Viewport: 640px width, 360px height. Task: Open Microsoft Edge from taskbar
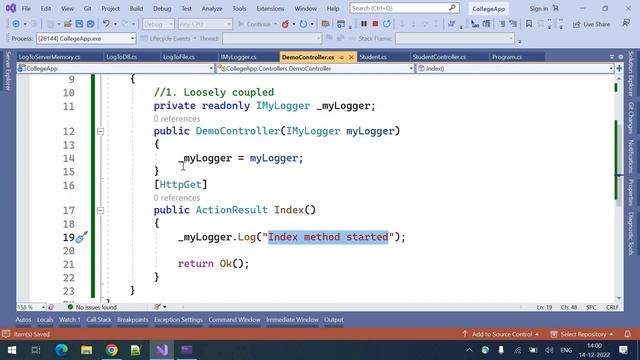tap(62, 350)
